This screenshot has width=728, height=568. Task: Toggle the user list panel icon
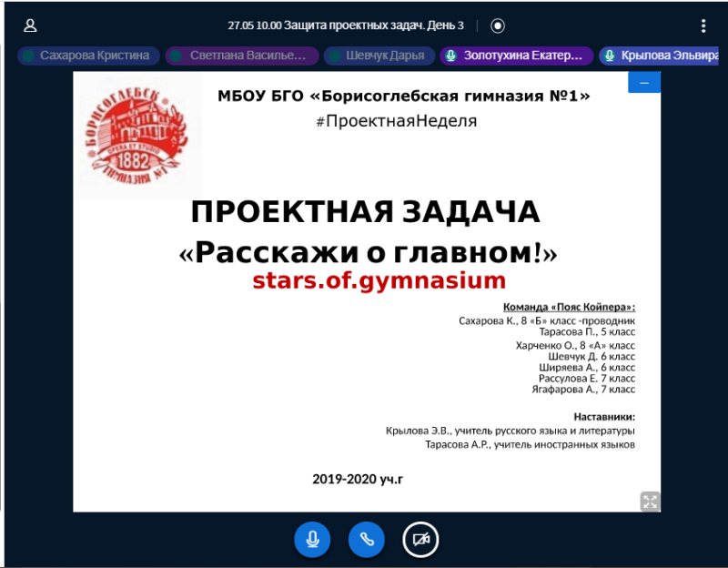point(31,25)
